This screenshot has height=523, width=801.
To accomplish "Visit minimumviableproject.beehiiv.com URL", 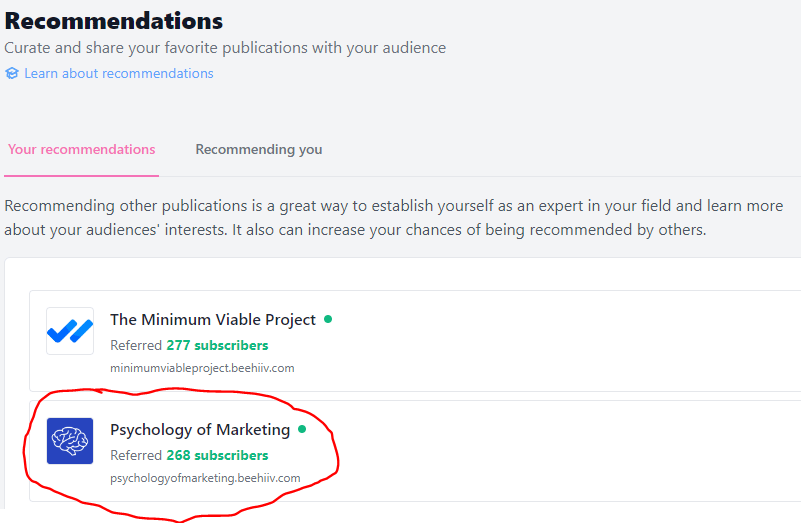I will [x=202, y=368].
